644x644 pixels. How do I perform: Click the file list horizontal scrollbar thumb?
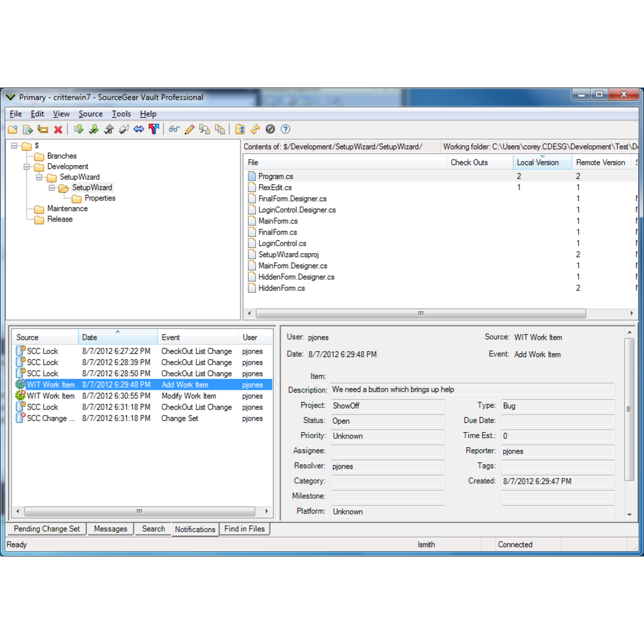click(x=420, y=313)
